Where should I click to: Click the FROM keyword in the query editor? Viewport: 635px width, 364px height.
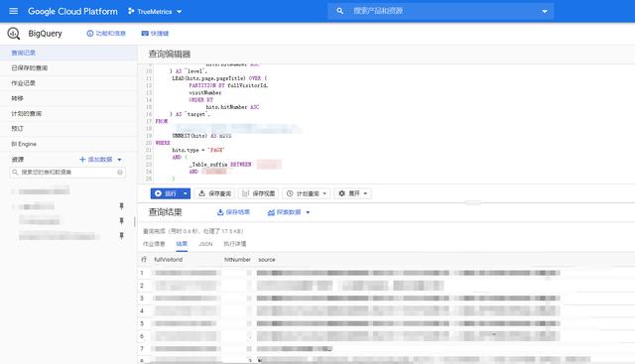point(162,121)
